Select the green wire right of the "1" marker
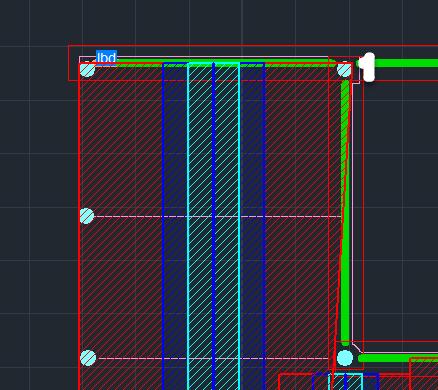The height and width of the screenshot is (390, 438). (407, 63)
